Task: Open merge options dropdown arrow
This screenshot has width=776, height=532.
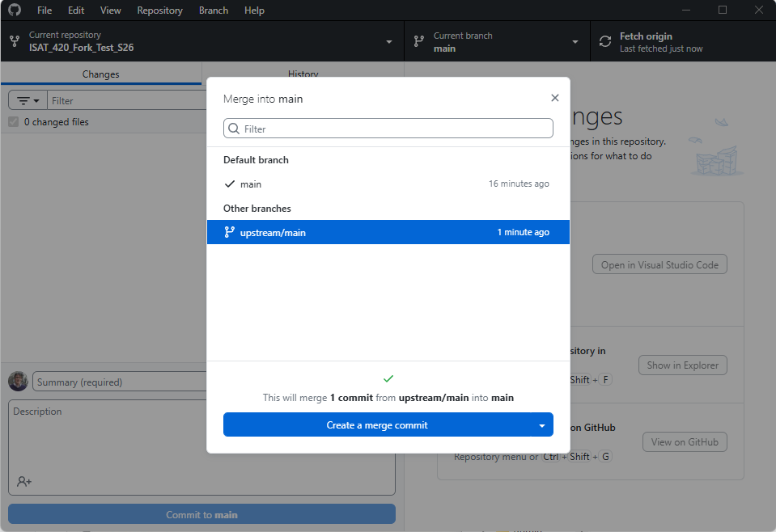Action: (541, 425)
